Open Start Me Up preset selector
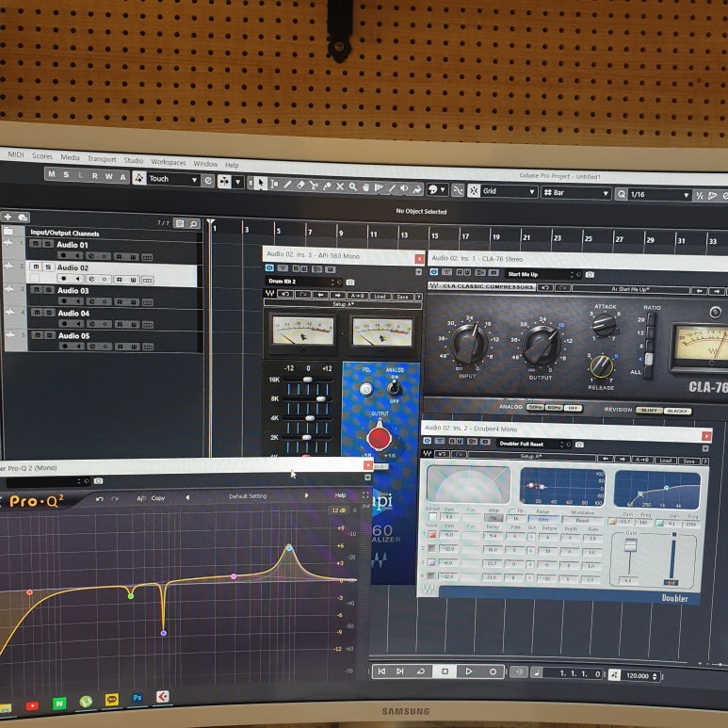 [x=542, y=274]
